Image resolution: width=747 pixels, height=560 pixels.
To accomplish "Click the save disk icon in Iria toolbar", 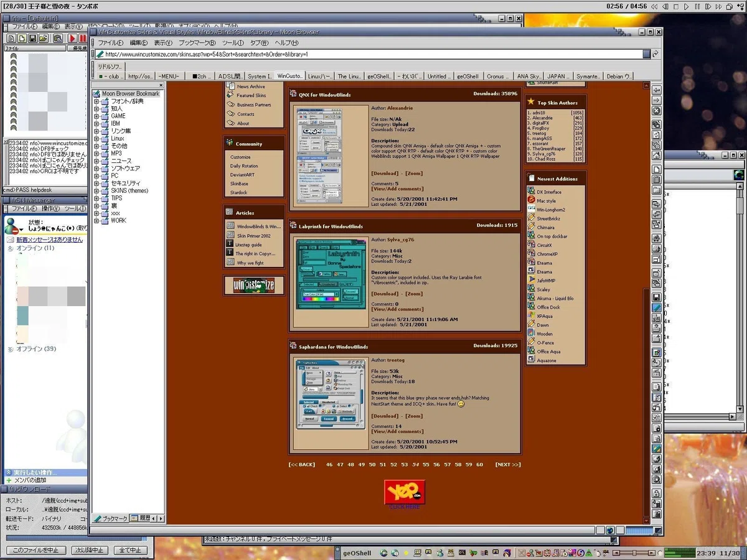I will tap(32, 39).
